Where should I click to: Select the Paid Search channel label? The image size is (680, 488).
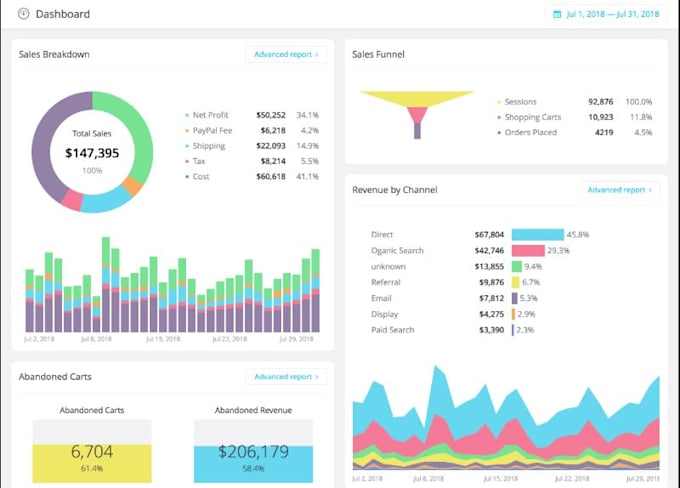pos(392,330)
